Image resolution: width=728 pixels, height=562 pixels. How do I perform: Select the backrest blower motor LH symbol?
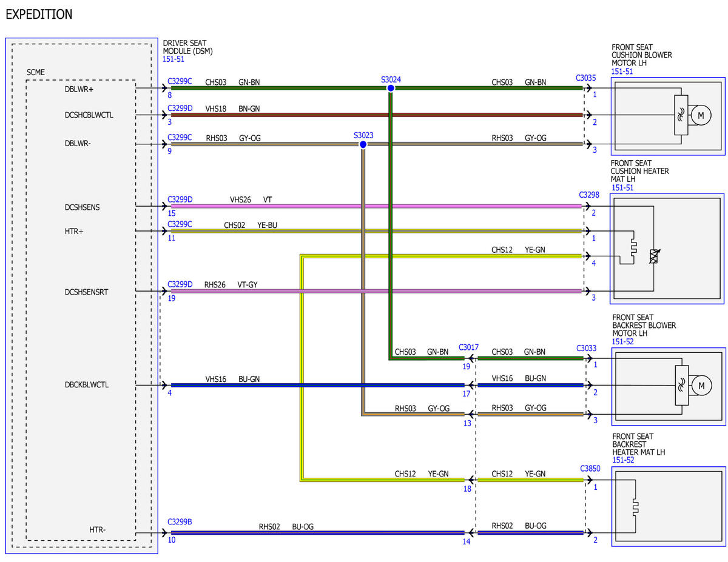coord(701,385)
